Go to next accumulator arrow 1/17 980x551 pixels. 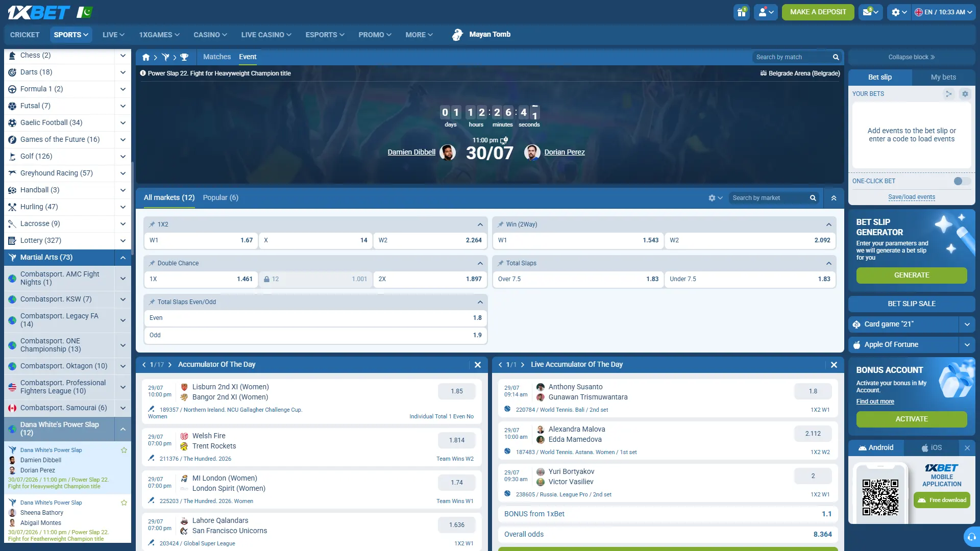click(x=170, y=365)
